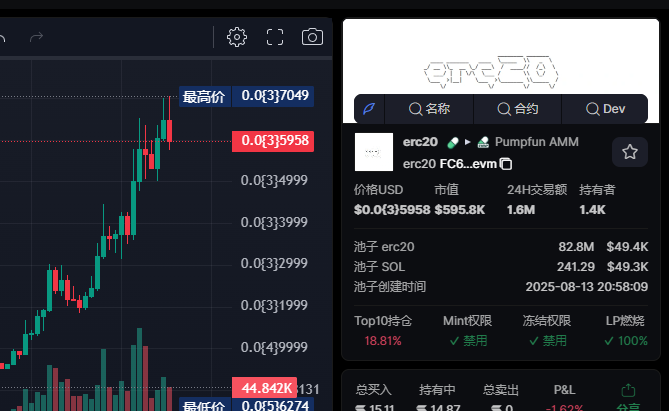Click 最高价 high price label

(x=205, y=96)
